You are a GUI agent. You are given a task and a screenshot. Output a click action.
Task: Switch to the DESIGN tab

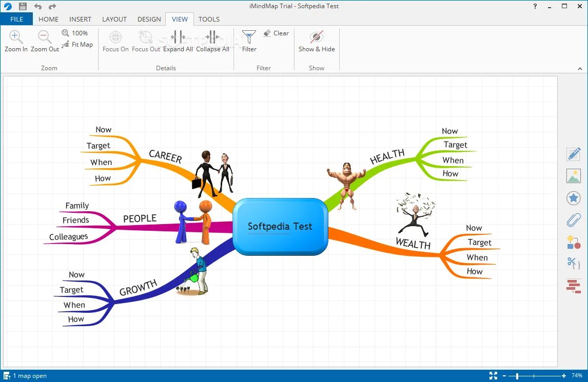[149, 19]
